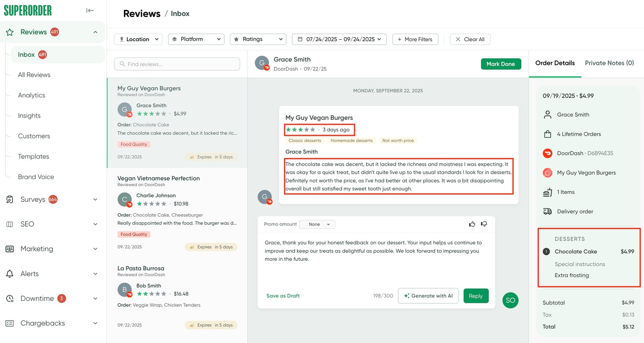Open the Location filter dropdown

tap(138, 39)
